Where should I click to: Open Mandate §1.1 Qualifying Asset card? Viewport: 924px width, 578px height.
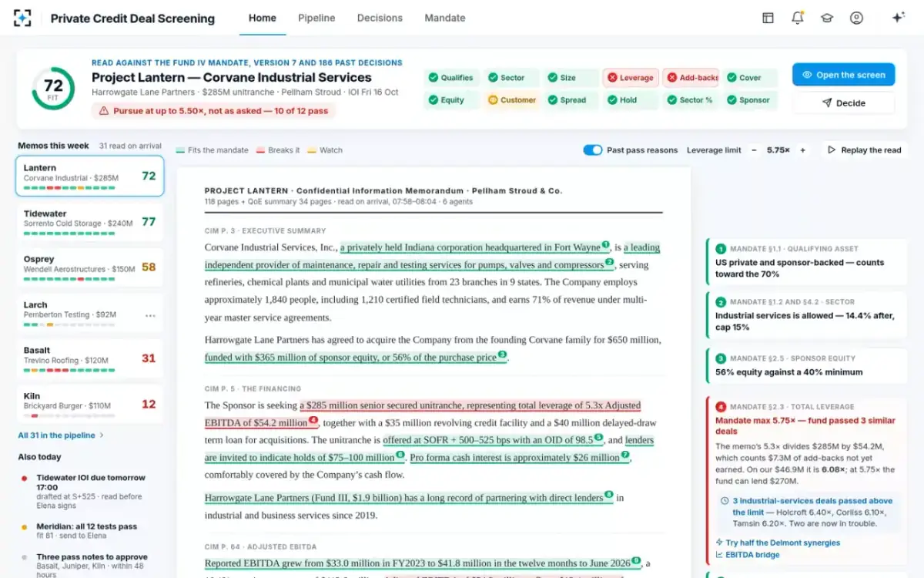(x=806, y=261)
